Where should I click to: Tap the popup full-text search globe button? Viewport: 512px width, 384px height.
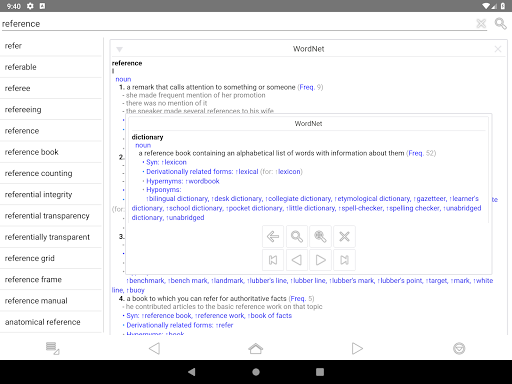(320, 237)
